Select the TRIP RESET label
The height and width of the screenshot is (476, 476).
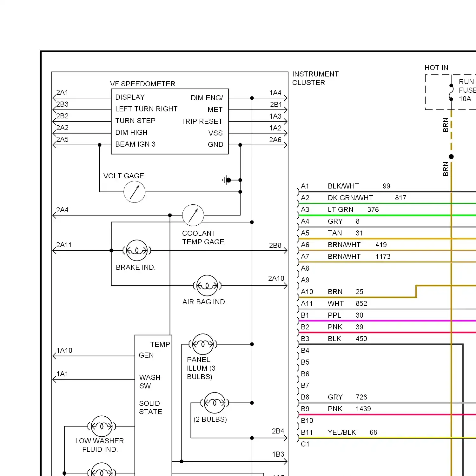tap(202, 121)
